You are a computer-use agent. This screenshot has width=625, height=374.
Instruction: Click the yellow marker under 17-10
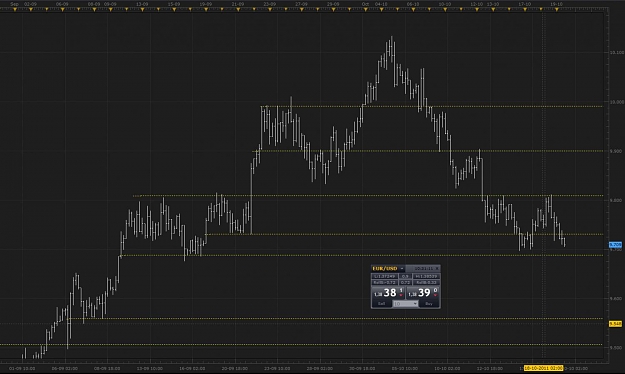525,9
